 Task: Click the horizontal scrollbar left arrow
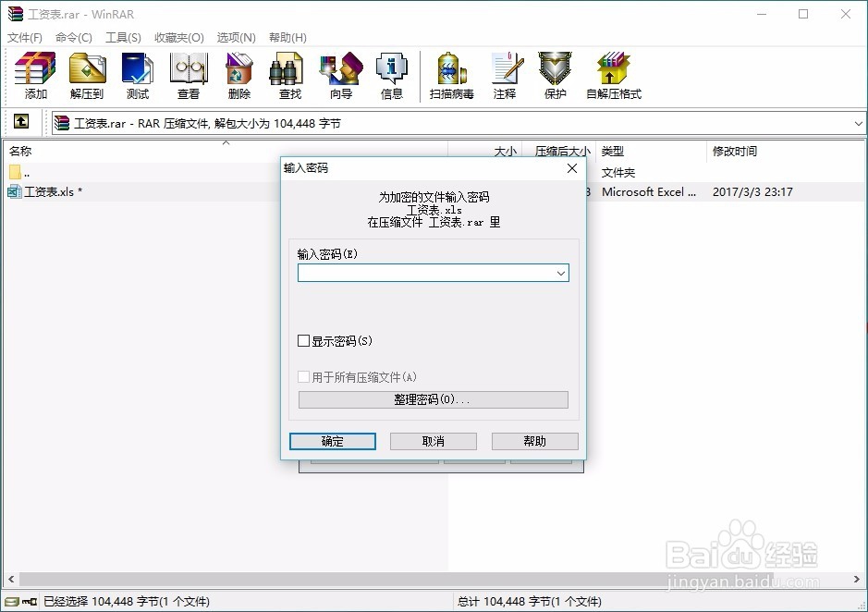coord(11,580)
